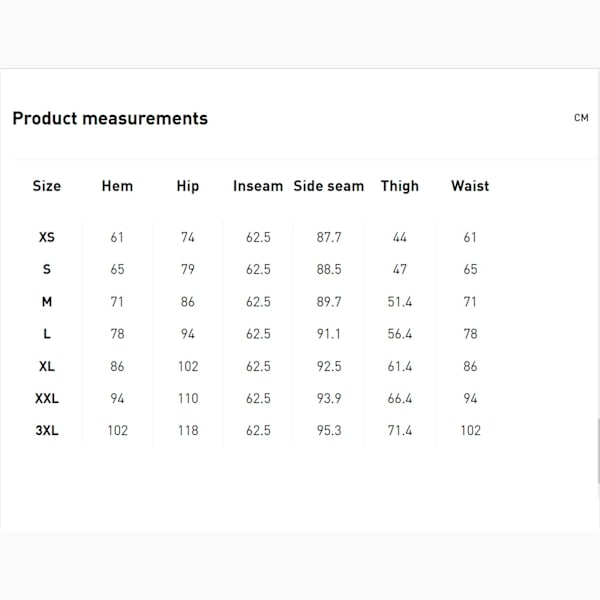Select the L size row label
This screenshot has height=600, width=600.
click(x=47, y=334)
